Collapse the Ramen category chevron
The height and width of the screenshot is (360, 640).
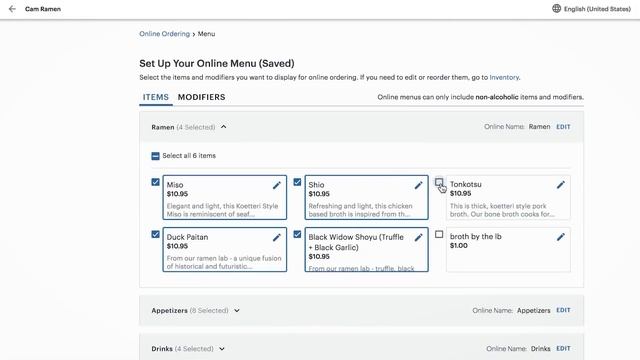[x=224, y=127]
